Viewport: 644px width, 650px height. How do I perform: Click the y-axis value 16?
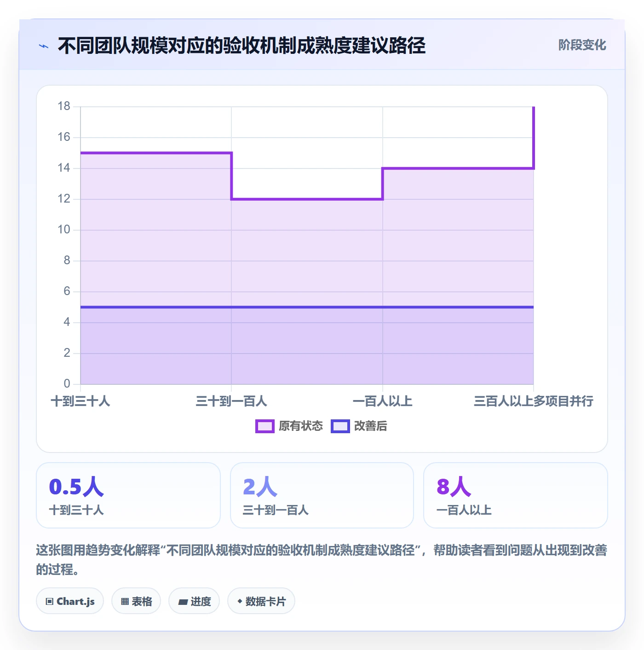64,137
